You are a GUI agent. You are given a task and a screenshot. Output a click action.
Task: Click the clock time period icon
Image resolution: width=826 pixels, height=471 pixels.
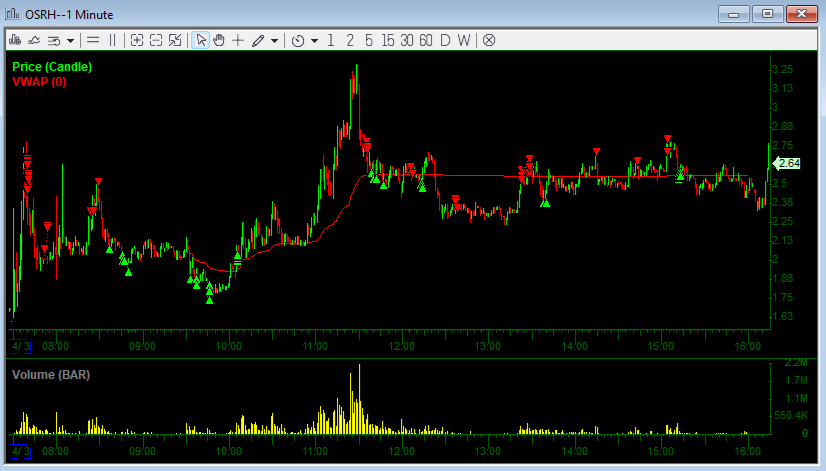click(298, 41)
